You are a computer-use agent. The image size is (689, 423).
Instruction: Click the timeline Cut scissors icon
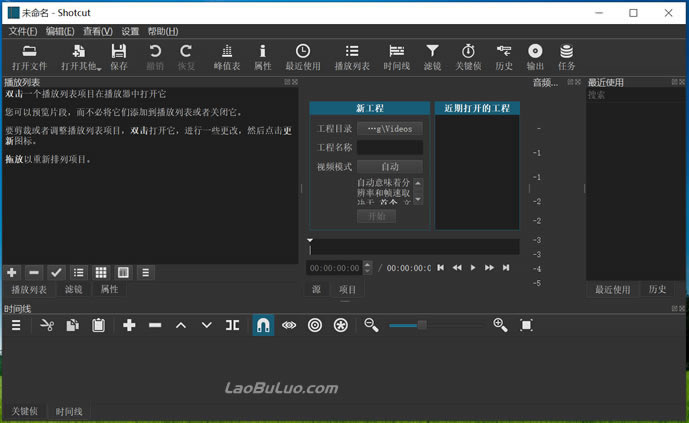(x=47, y=325)
